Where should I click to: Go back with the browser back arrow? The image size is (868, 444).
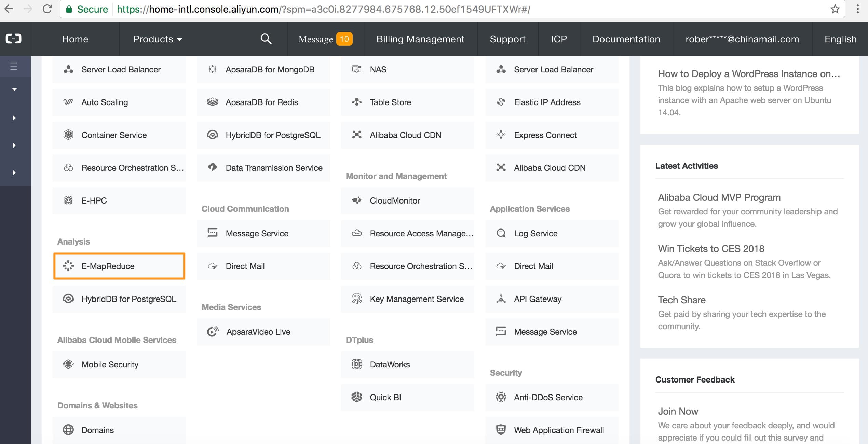tap(9, 9)
